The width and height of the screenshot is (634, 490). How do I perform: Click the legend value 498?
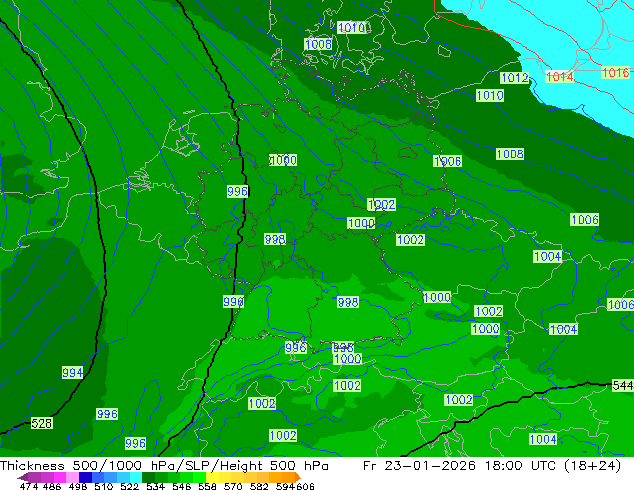[78, 486]
